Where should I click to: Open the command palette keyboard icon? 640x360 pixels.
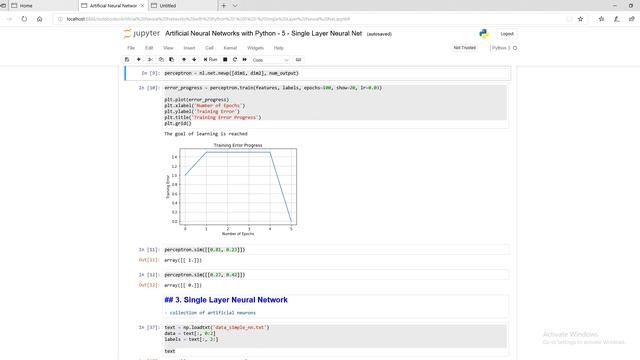tap(298, 60)
